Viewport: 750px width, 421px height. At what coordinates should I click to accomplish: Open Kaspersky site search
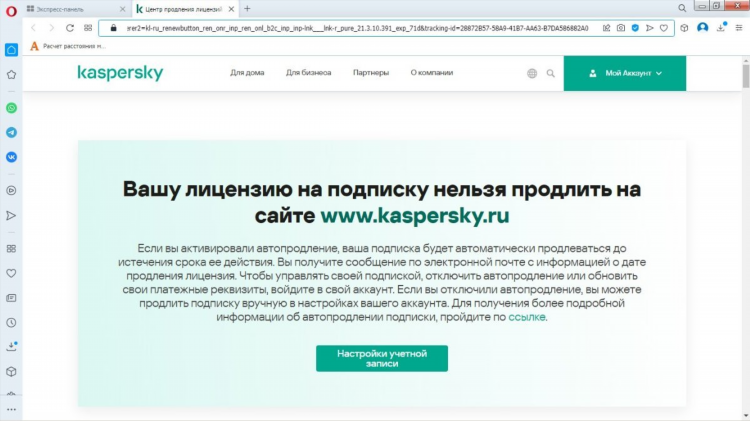(551, 73)
